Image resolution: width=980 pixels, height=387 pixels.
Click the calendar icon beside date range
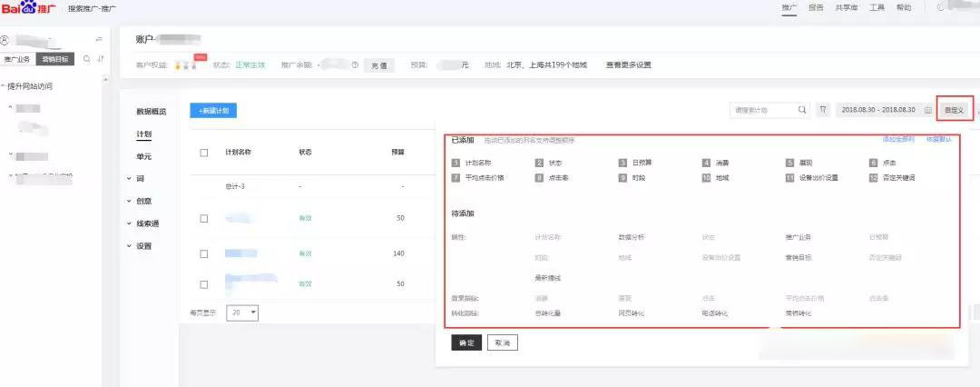pyautogui.click(x=928, y=110)
